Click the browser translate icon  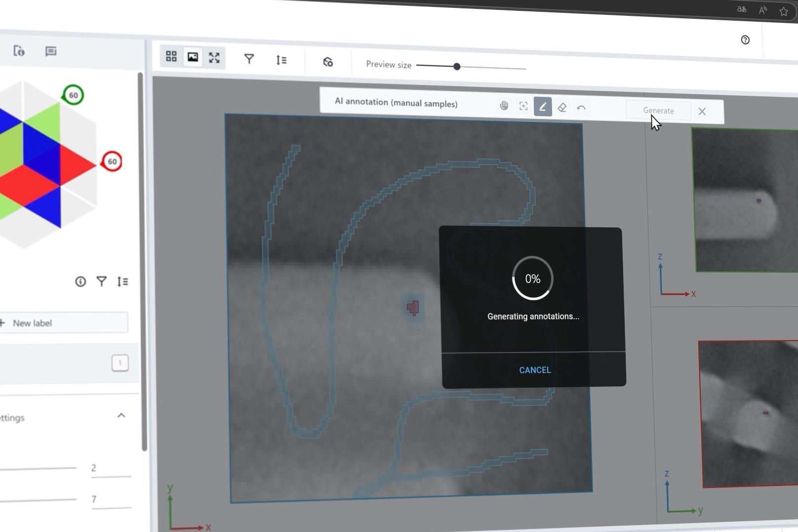[742, 9]
